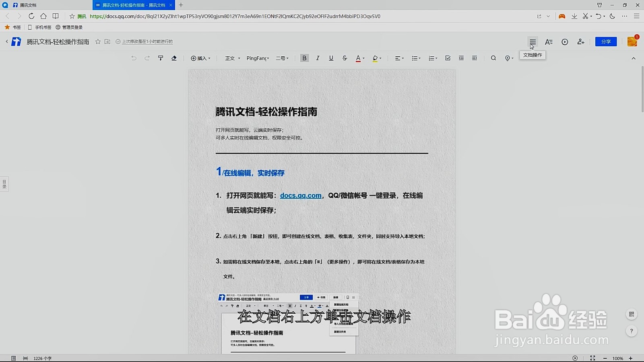The width and height of the screenshot is (644, 362).
Task: Click the blue 分享 share button
Action: [x=606, y=42]
